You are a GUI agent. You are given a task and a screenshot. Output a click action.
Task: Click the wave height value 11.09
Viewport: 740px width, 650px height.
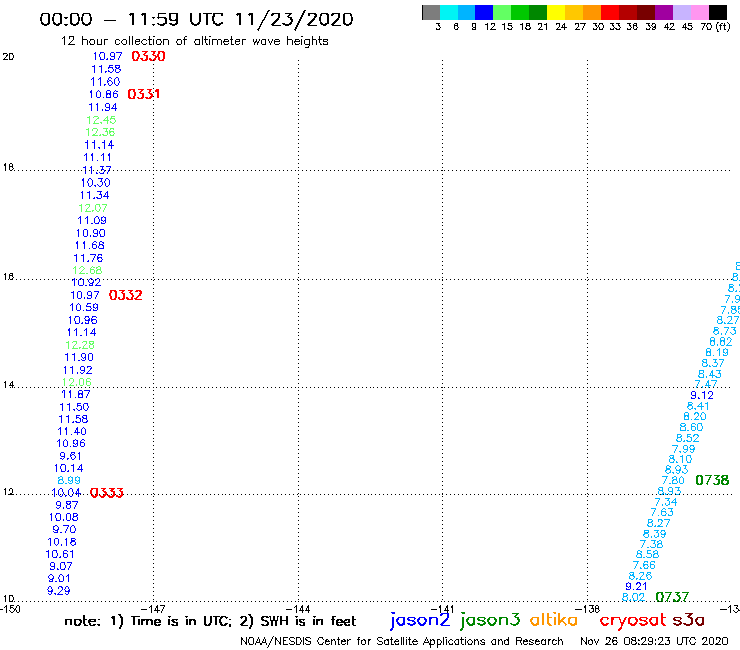pyautogui.click(x=92, y=220)
